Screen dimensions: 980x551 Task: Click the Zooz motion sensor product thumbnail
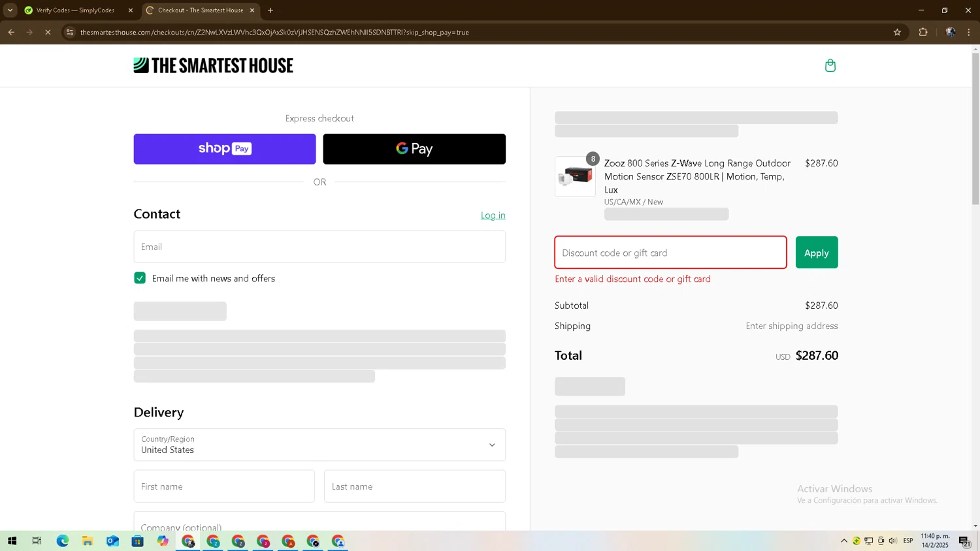(x=575, y=176)
